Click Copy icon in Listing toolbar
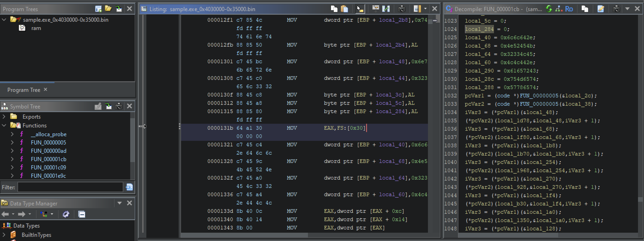Image resolution: width=644 pixels, height=241 pixels. [334, 9]
